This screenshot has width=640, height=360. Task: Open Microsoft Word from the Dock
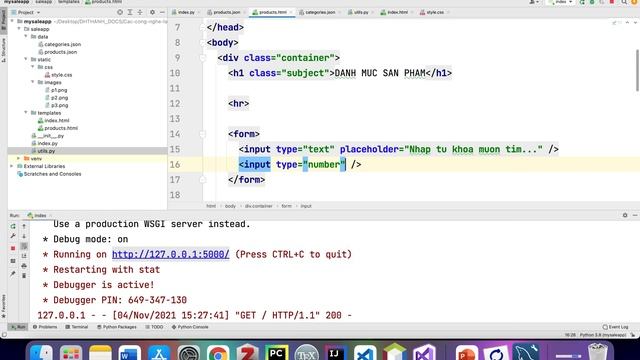[x=129, y=353]
